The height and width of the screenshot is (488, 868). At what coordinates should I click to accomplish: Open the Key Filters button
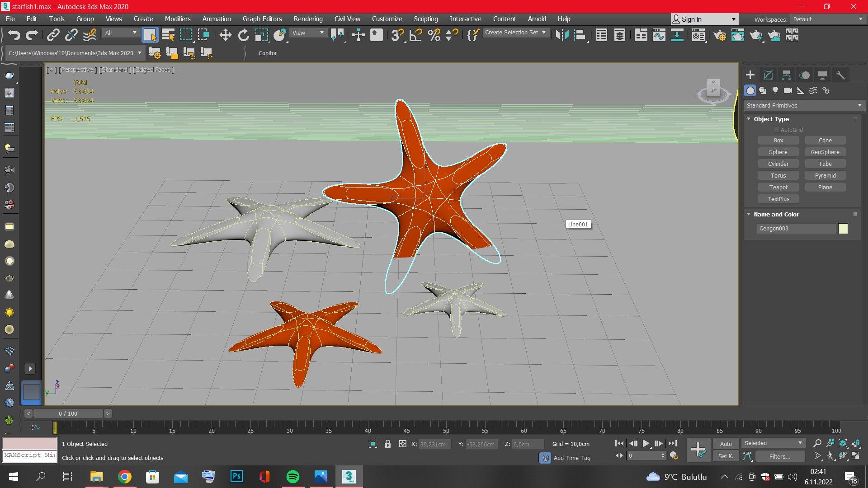pyautogui.click(x=780, y=456)
